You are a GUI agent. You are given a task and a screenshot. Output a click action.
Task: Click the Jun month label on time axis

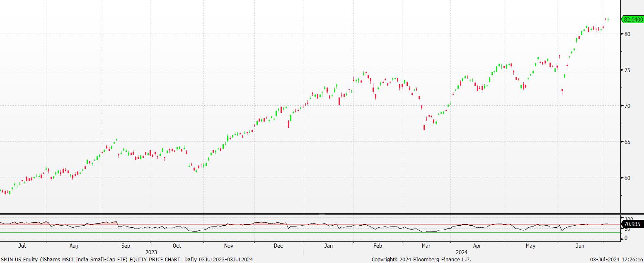pyautogui.click(x=580, y=246)
